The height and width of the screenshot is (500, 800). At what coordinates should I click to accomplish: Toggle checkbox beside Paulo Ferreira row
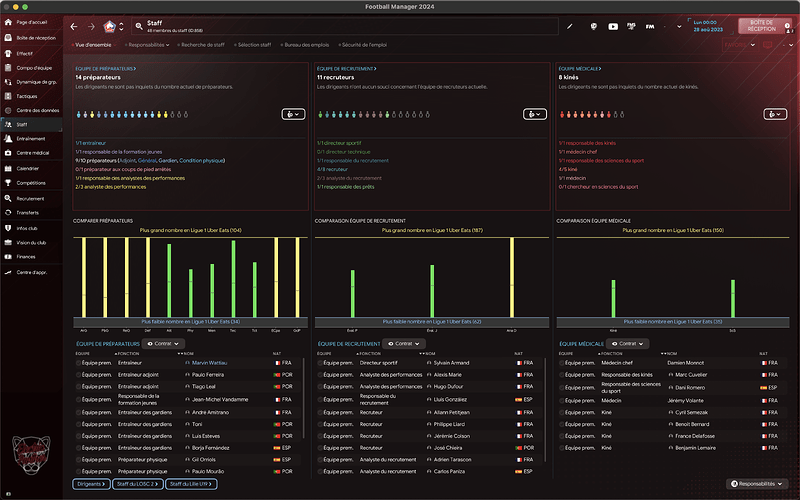coord(78,375)
